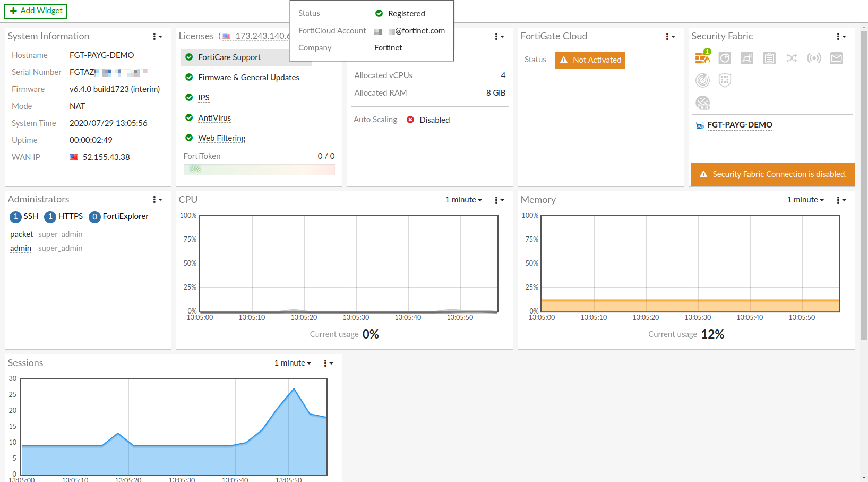Click the envelope mail icon in Security Fabric
This screenshot has width=868, height=482.
click(x=836, y=58)
